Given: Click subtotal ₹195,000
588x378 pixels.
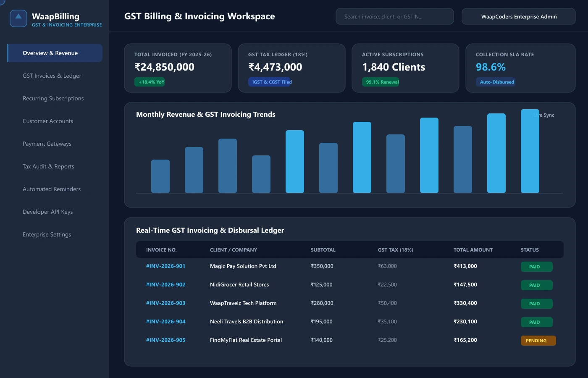Looking at the screenshot, I should click(x=322, y=321).
